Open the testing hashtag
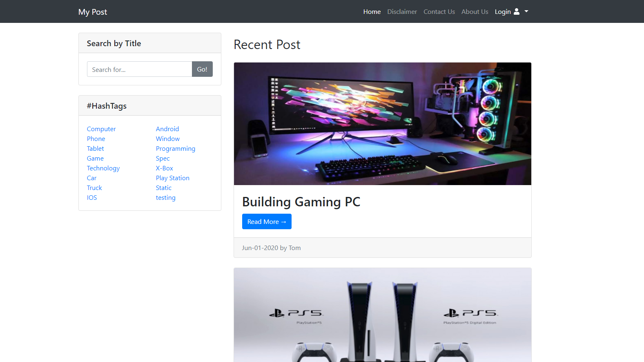This screenshot has width=644, height=362. [x=166, y=198]
